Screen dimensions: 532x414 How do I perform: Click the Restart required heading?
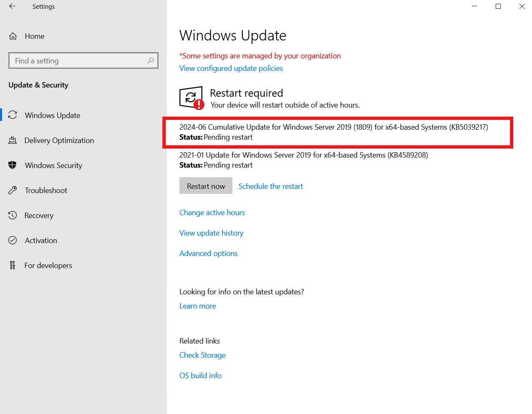(x=247, y=93)
